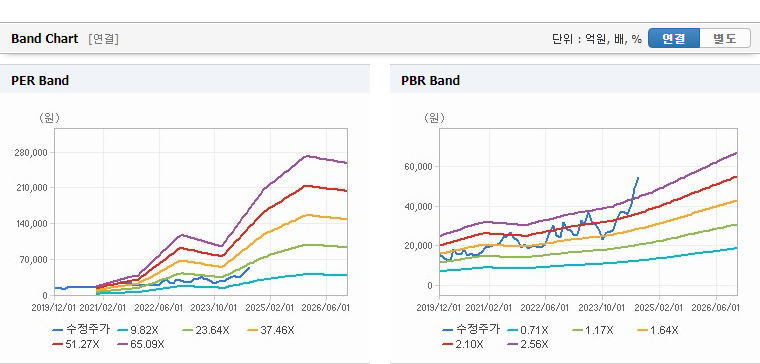This screenshot has width=760, height=364.
Task: Click 210,000 on PER Band y-axis
Action: coord(32,188)
